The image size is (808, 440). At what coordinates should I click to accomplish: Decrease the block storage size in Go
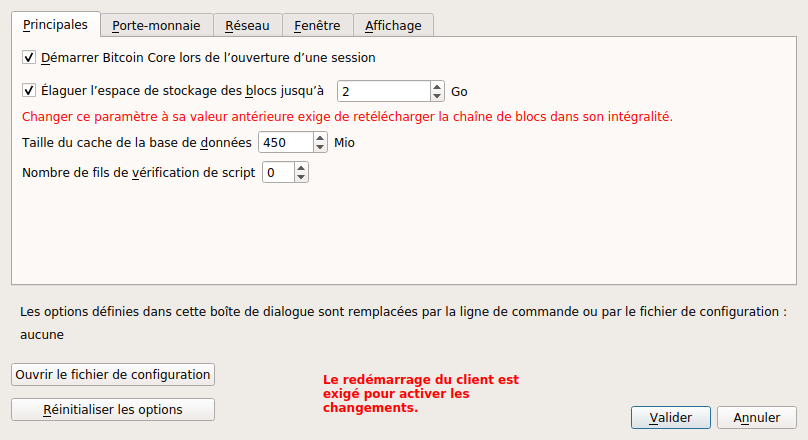pos(437,96)
